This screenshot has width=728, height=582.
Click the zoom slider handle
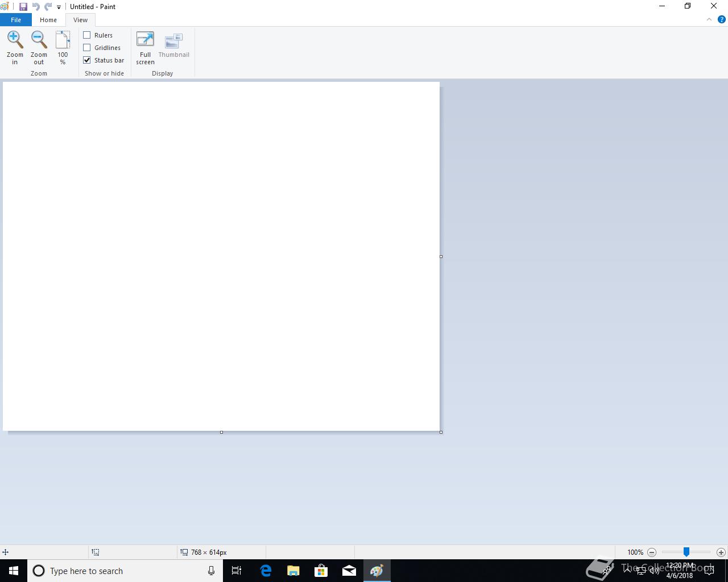686,552
